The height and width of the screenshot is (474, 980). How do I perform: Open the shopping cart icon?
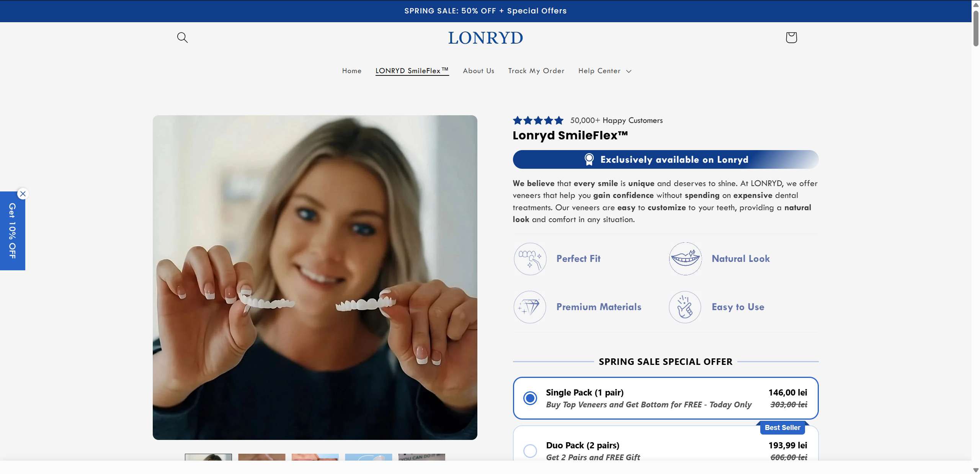point(791,38)
